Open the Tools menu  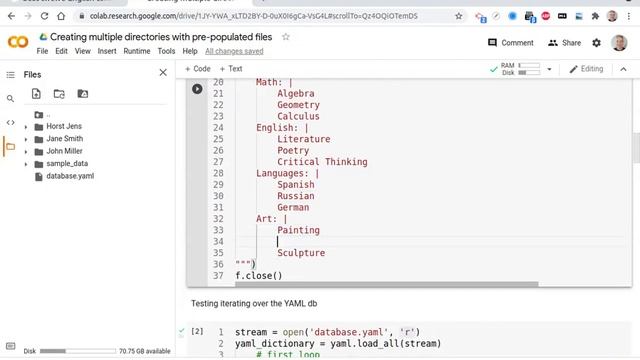[x=166, y=51]
